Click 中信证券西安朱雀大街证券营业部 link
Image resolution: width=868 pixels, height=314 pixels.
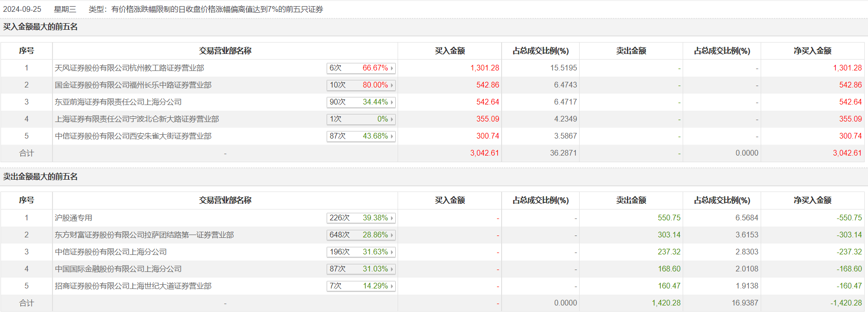click(133, 136)
